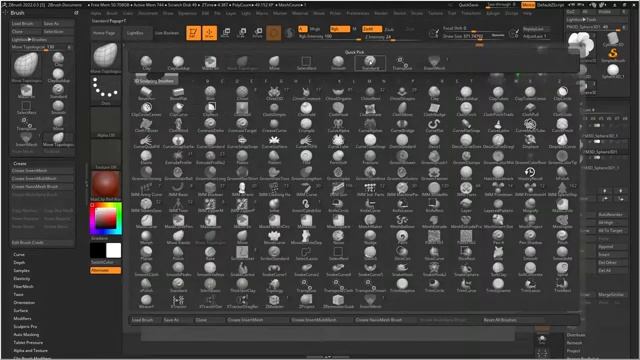Choose the Inflat brush
Viewport: 640px width, 360px height.
click(x=274, y=205)
